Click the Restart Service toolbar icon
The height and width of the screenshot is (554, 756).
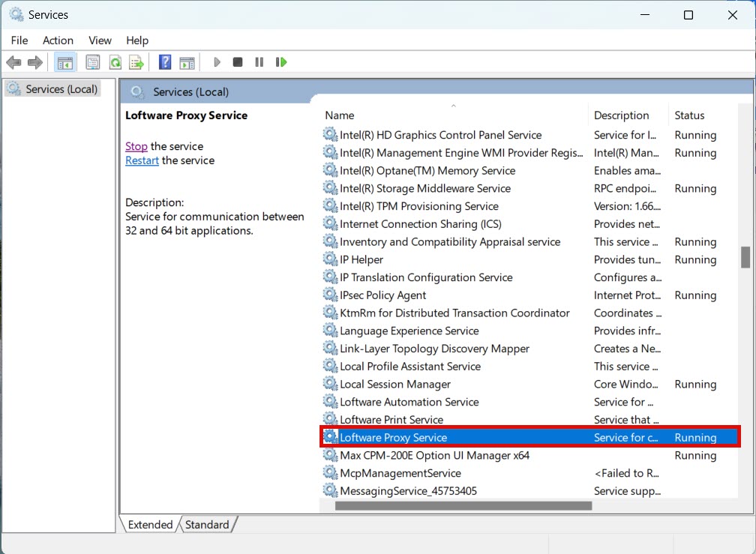281,62
